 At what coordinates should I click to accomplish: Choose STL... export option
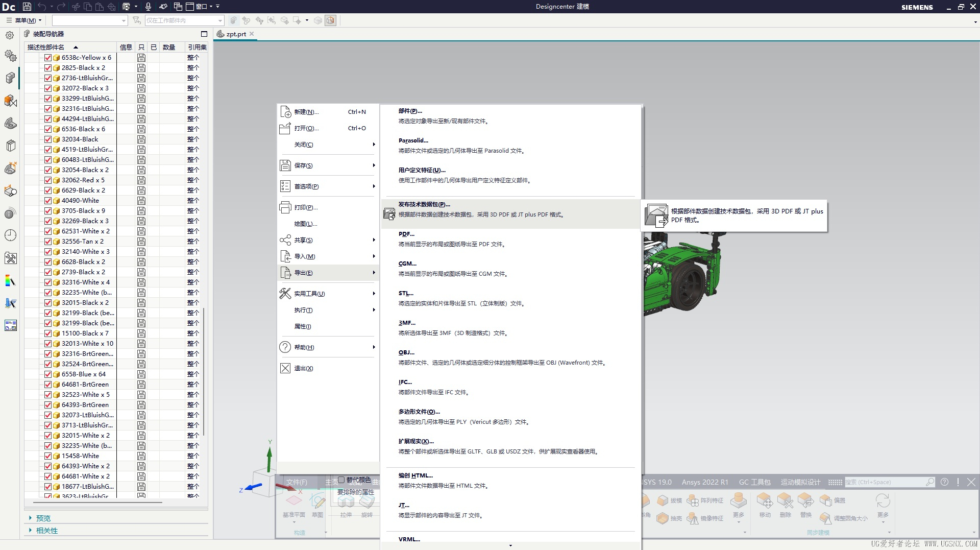(406, 293)
